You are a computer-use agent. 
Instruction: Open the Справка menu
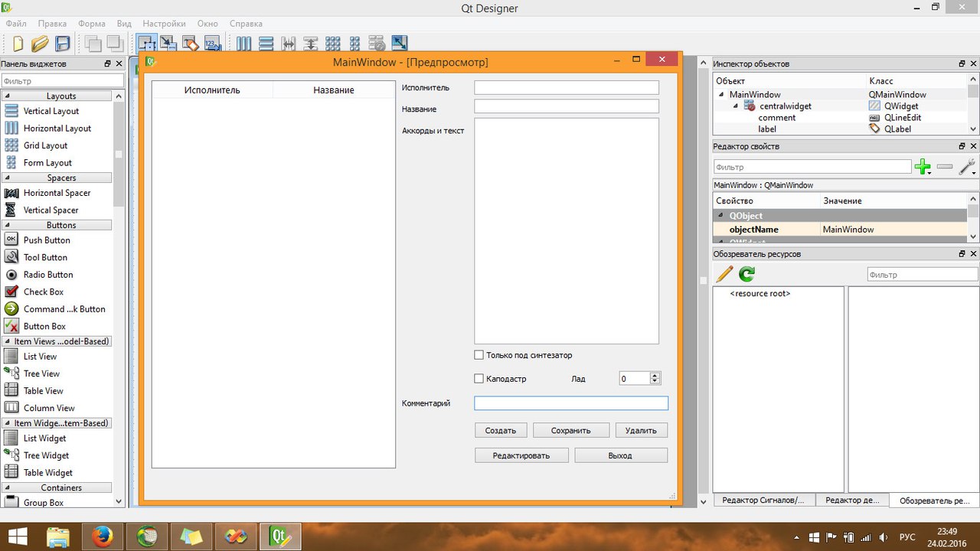[x=246, y=24]
